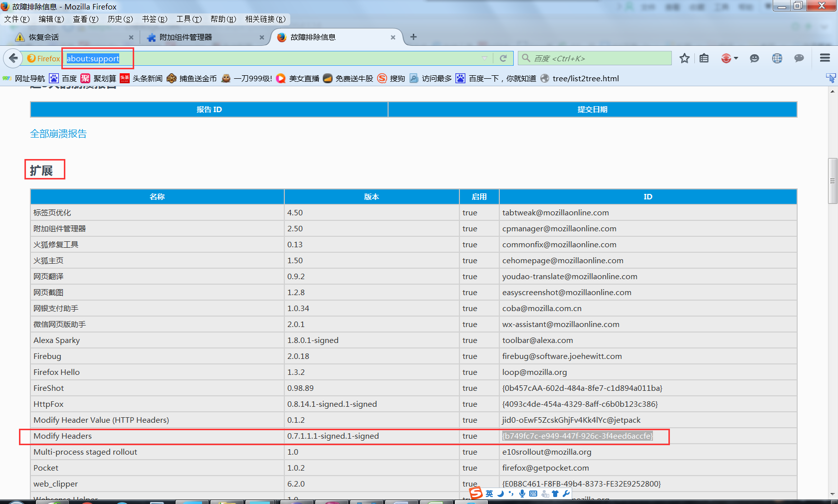Click the toolbar@alexa.com ID cell
Screen dimensions: 838x504
pyautogui.click(x=648, y=340)
